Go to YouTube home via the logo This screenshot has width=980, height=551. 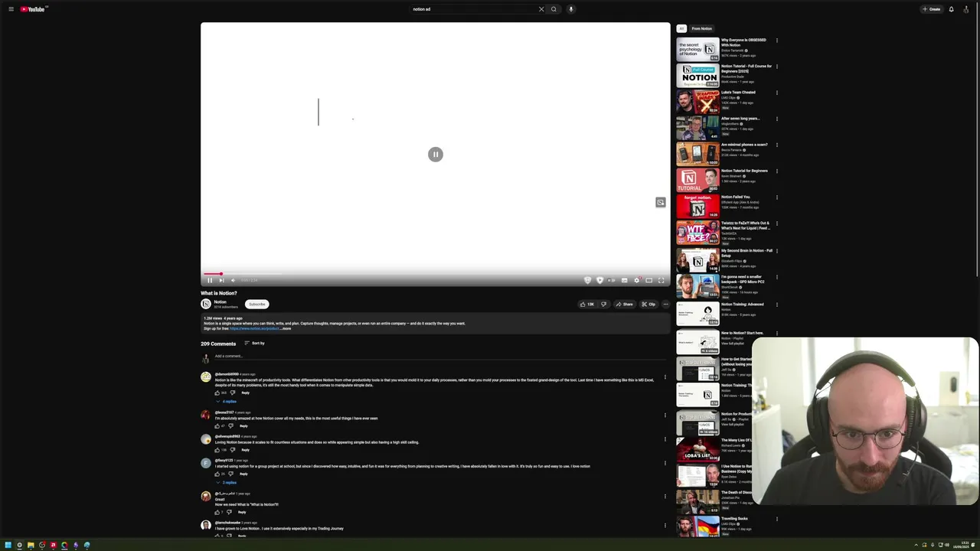34,9
